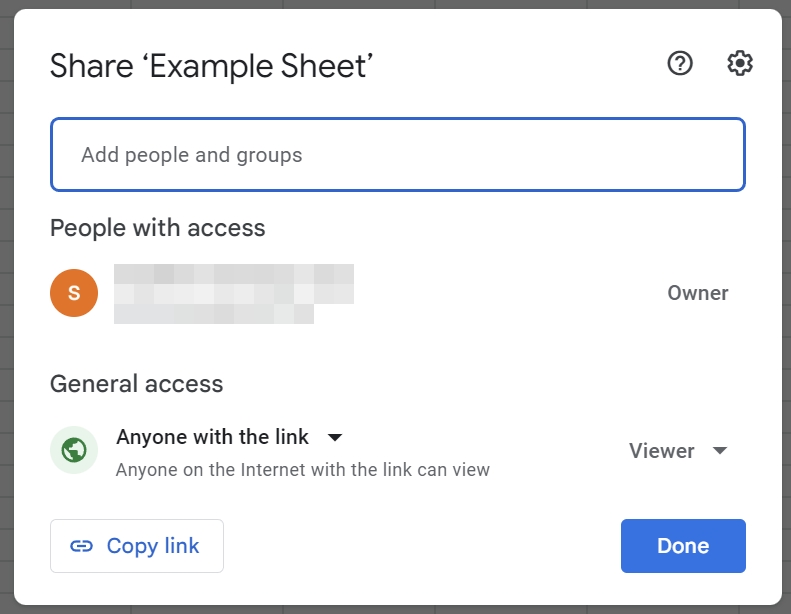Image resolution: width=791 pixels, height=614 pixels.
Task: Click the 'Viewer' role text
Action: [661, 451]
